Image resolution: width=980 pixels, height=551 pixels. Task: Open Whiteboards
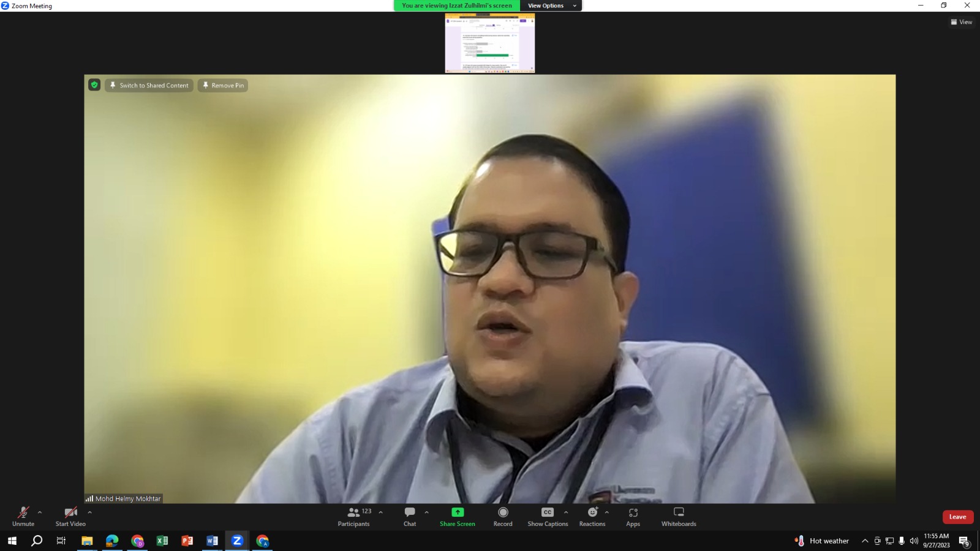pos(679,516)
